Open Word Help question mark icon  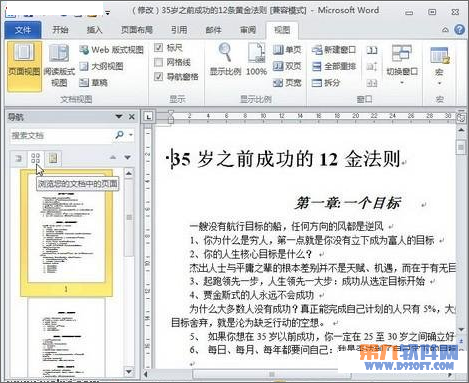[x=460, y=30]
